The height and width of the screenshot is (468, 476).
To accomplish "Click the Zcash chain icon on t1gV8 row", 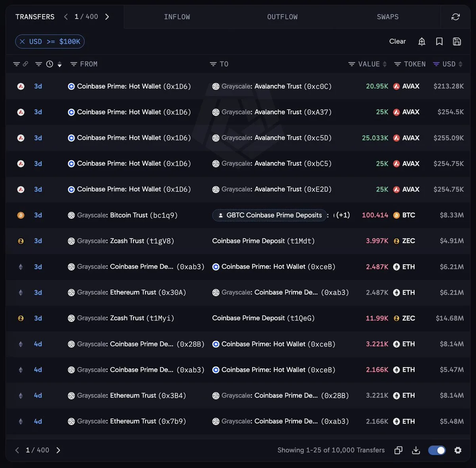I will [x=21, y=241].
